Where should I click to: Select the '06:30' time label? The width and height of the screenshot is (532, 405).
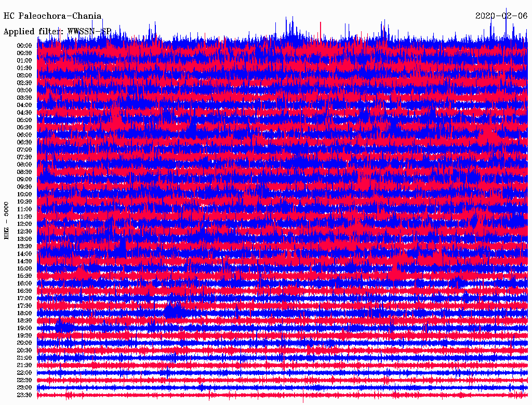tap(24, 142)
